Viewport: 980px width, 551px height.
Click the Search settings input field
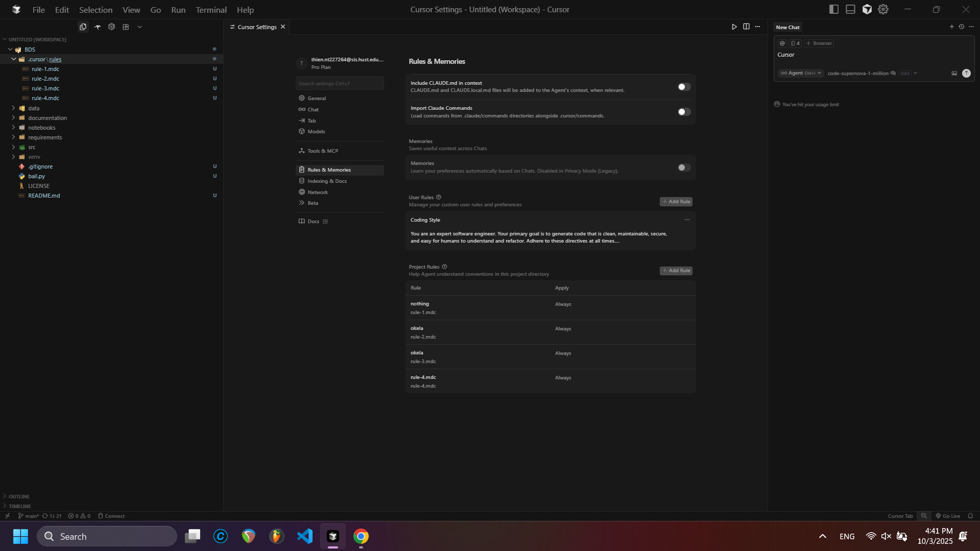tap(339, 84)
